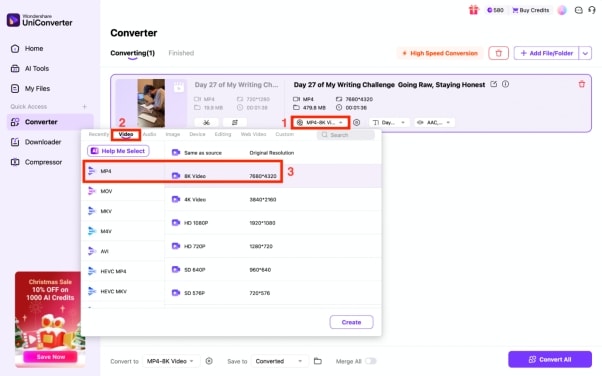Click the UniConverter logo
This screenshot has width=602, height=376.
pyautogui.click(x=40, y=20)
